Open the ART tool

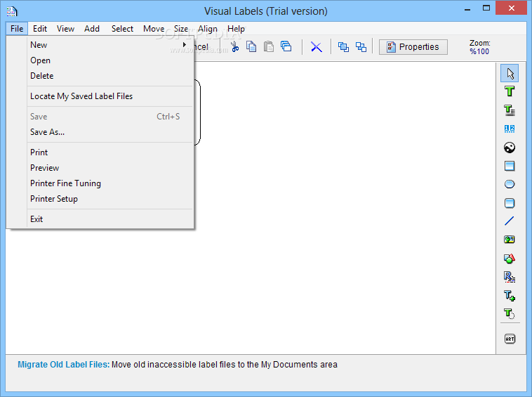tap(510, 339)
